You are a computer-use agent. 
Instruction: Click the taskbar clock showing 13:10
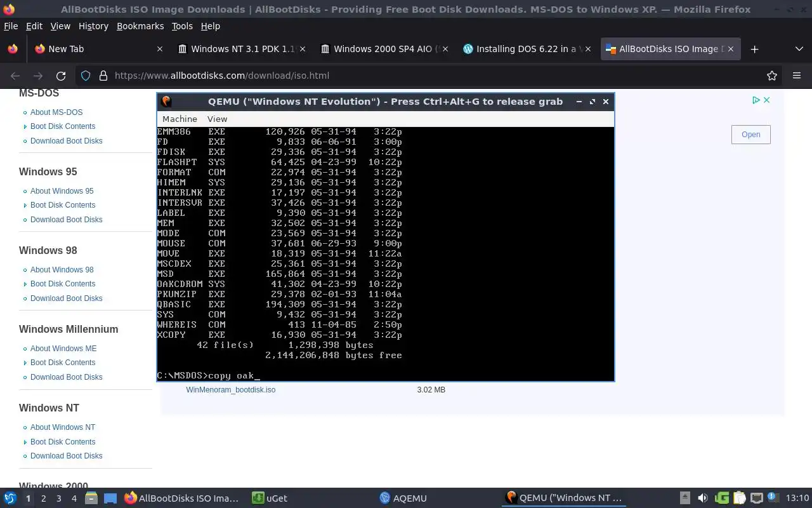tap(797, 498)
